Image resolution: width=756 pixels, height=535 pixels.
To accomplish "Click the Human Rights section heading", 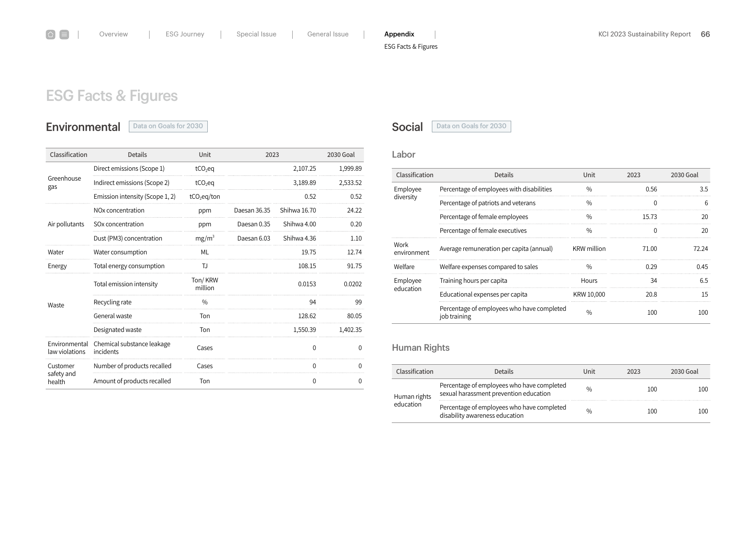I will [421, 347].
